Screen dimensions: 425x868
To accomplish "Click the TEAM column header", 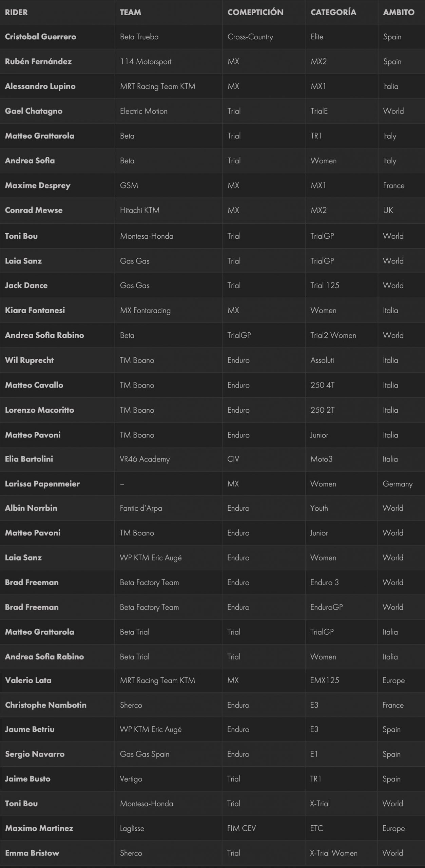I will pyautogui.click(x=130, y=12).
